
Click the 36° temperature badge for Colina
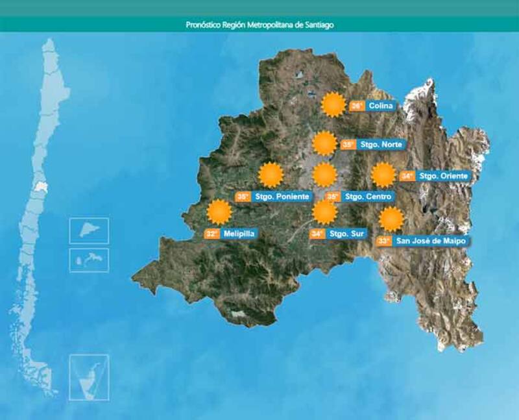pos(356,106)
